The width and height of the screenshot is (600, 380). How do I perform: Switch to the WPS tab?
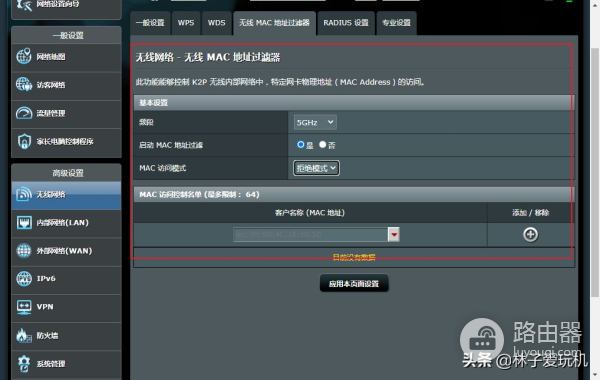tap(186, 23)
